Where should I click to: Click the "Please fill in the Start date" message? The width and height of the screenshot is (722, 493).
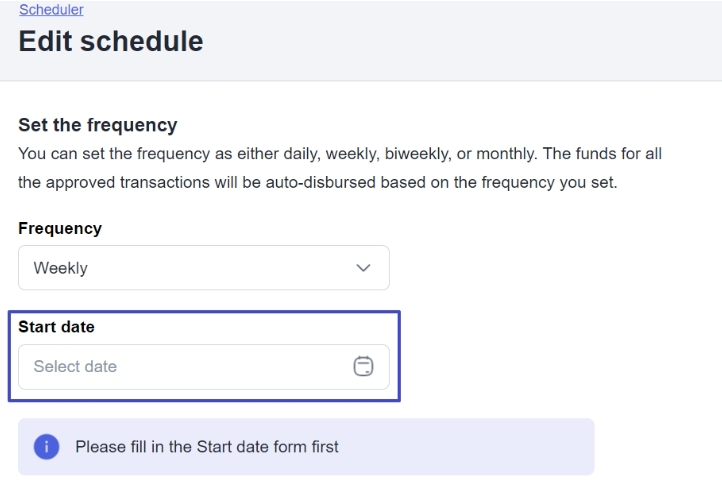point(206,447)
